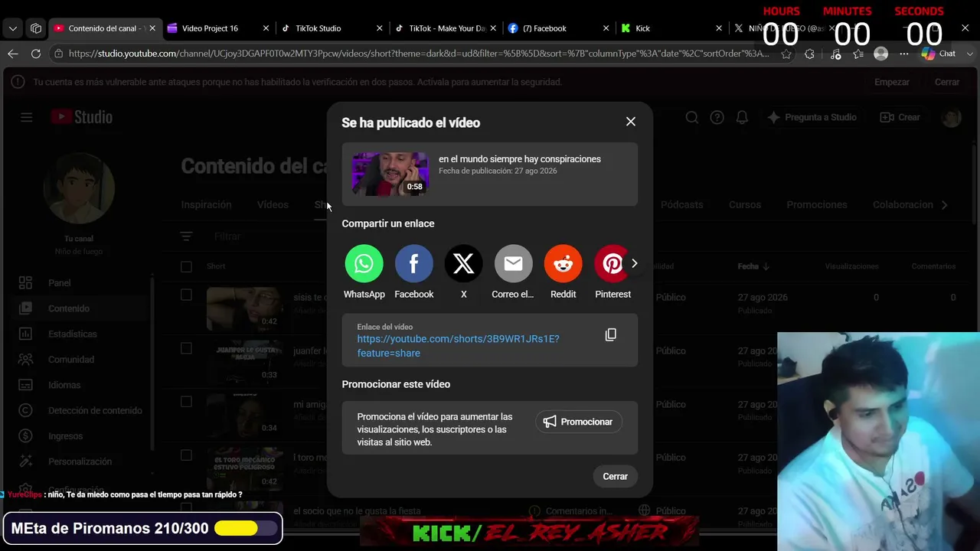980x551 pixels.
Task: Open the video list filter icon
Action: tap(186, 236)
